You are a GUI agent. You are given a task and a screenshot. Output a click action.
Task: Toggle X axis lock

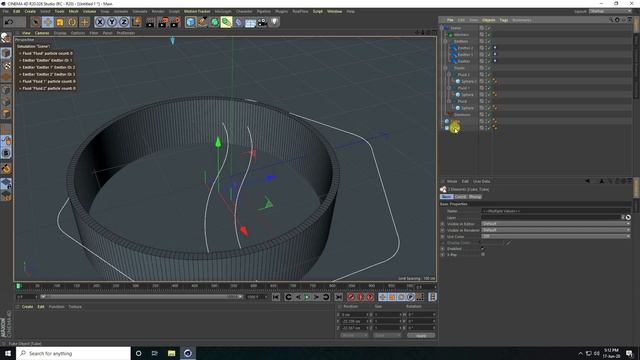coord(100,22)
